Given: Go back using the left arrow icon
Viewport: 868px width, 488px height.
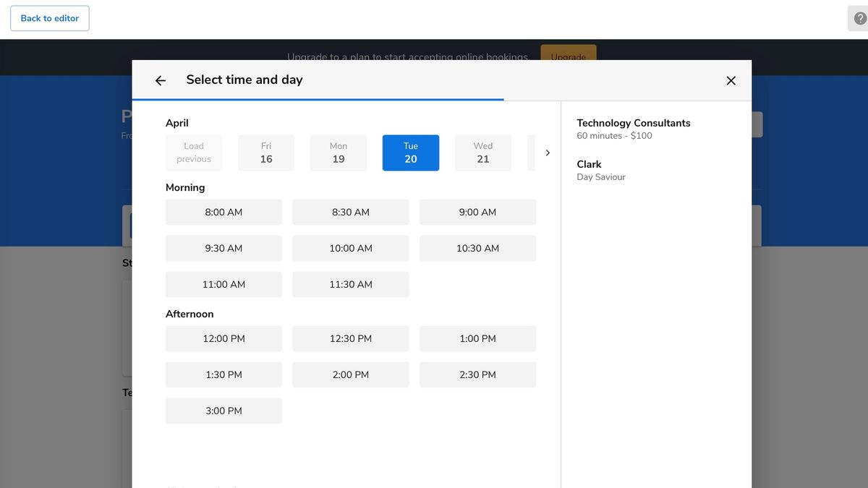Looking at the screenshot, I should click(x=161, y=80).
